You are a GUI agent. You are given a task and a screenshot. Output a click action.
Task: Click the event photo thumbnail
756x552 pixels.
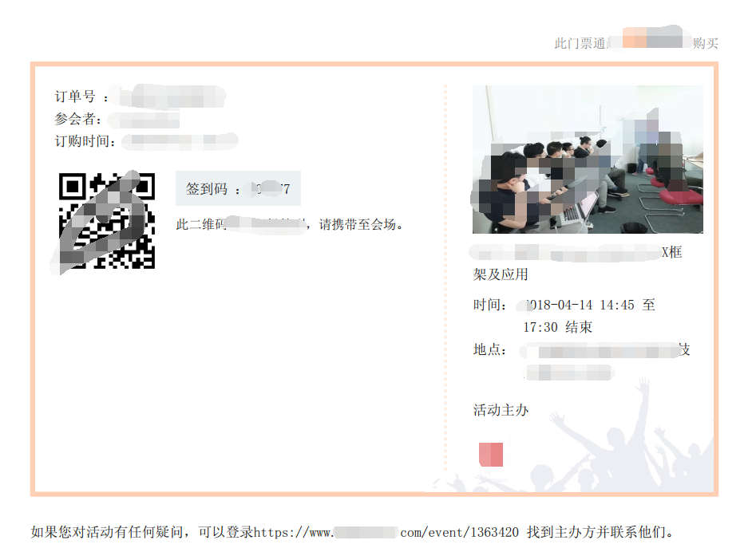click(x=588, y=160)
